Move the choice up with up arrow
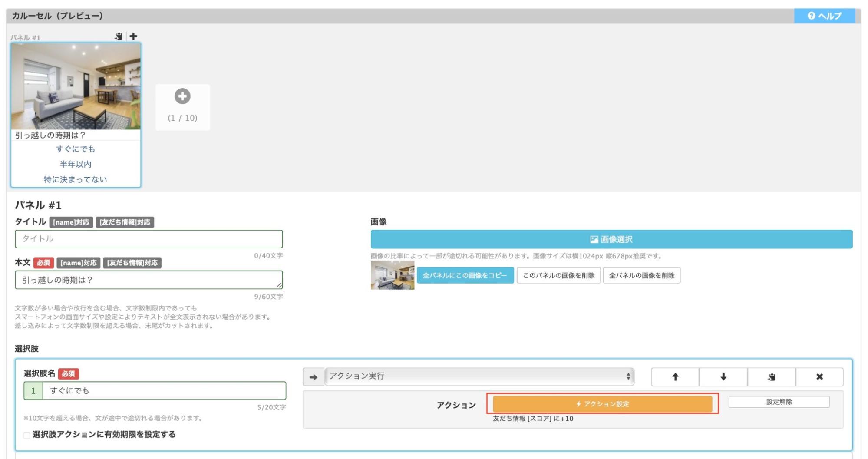This screenshot has width=868, height=459. click(x=675, y=377)
